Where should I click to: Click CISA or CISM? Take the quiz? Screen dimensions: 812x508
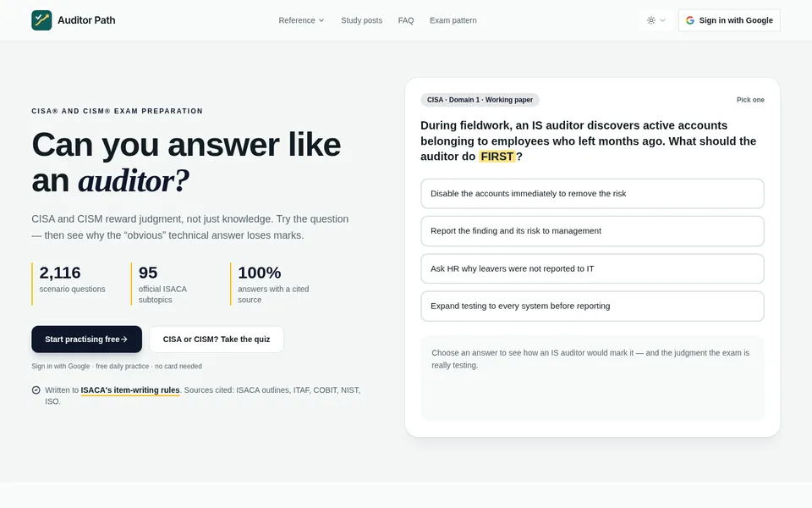[217, 339]
